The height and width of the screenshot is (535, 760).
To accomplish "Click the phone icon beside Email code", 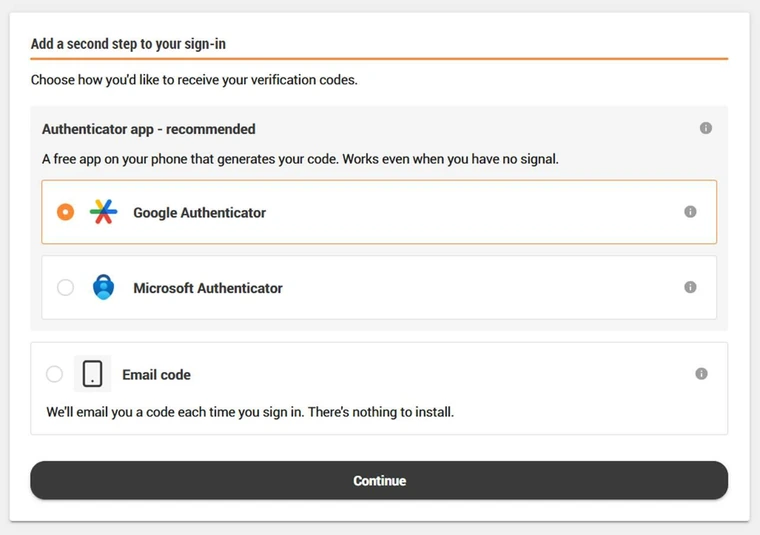I will tap(92, 374).
